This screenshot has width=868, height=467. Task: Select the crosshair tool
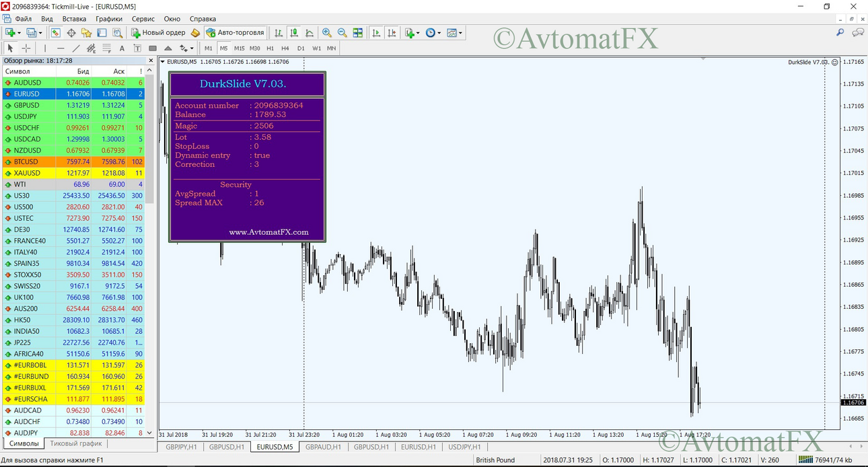[26, 48]
